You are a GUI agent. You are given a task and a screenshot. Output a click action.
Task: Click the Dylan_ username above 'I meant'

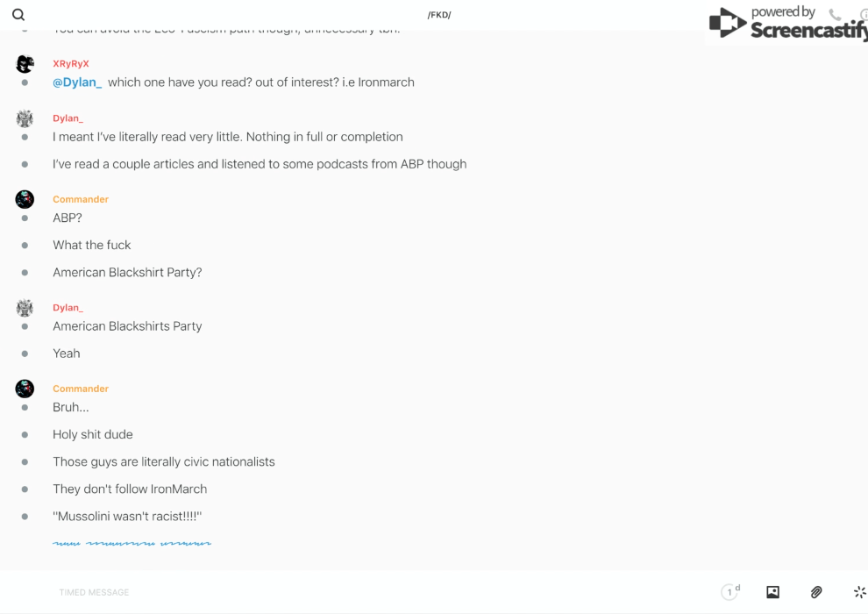pos(68,118)
